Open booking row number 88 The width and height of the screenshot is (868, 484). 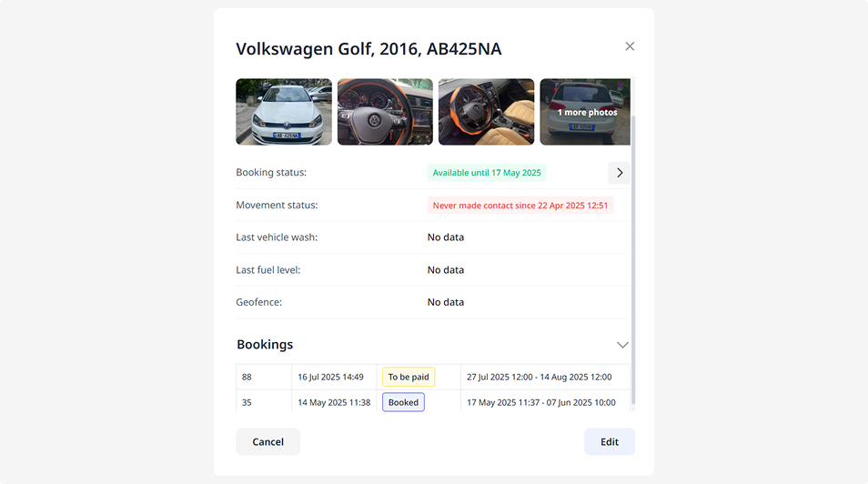[247, 377]
